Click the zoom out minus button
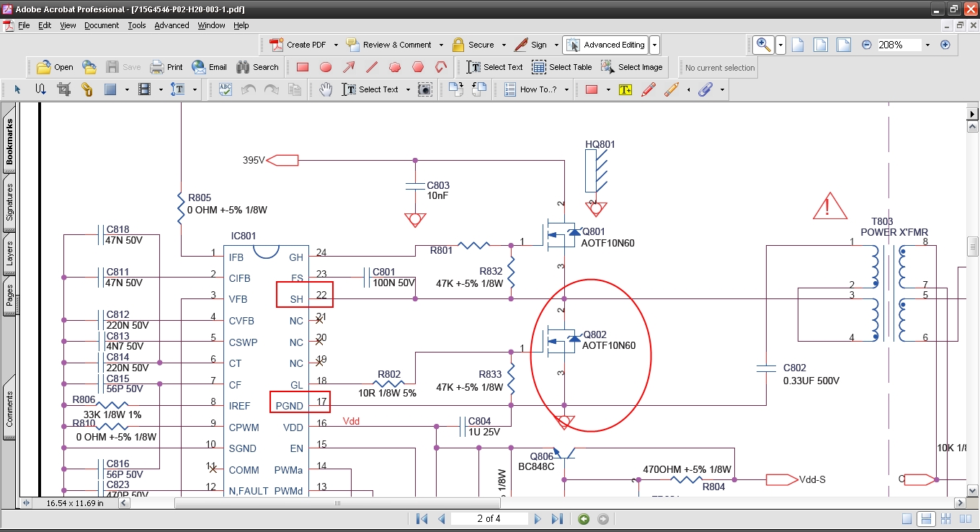980x532 pixels. tap(867, 45)
